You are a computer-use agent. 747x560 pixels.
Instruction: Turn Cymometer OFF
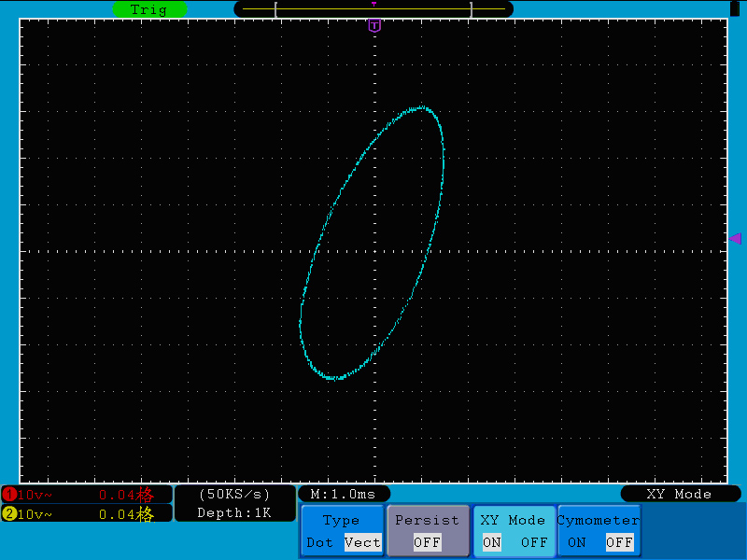pyautogui.click(x=619, y=542)
